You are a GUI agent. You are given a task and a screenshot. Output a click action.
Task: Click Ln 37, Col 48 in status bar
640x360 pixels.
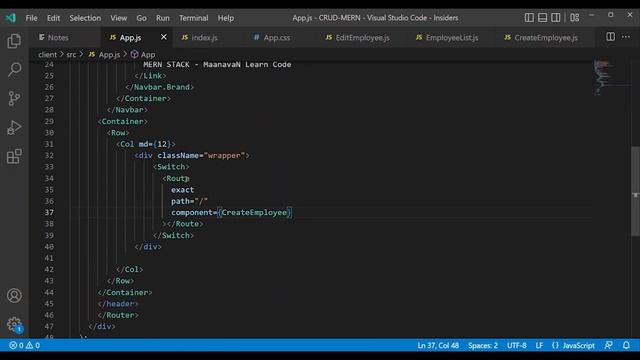click(x=438, y=345)
